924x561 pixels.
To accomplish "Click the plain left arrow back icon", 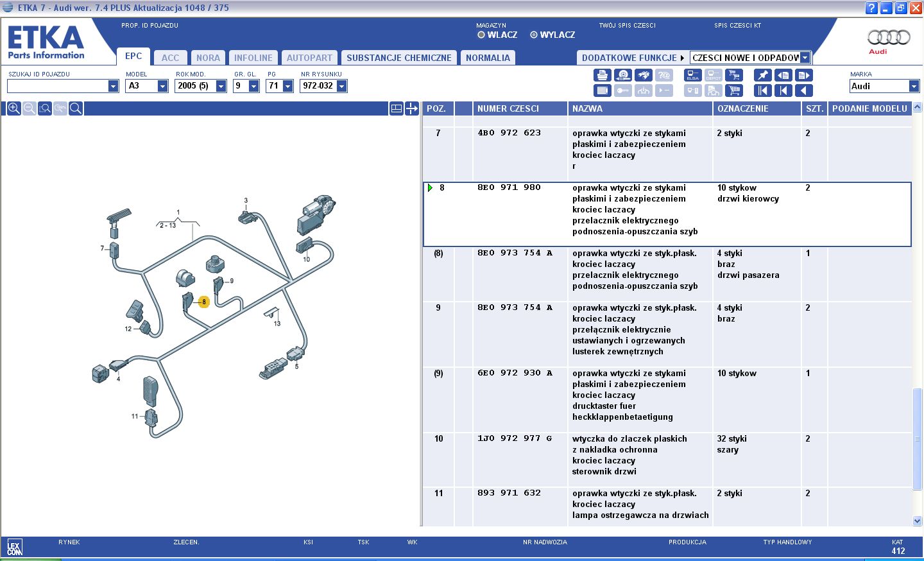I will pyautogui.click(x=804, y=91).
